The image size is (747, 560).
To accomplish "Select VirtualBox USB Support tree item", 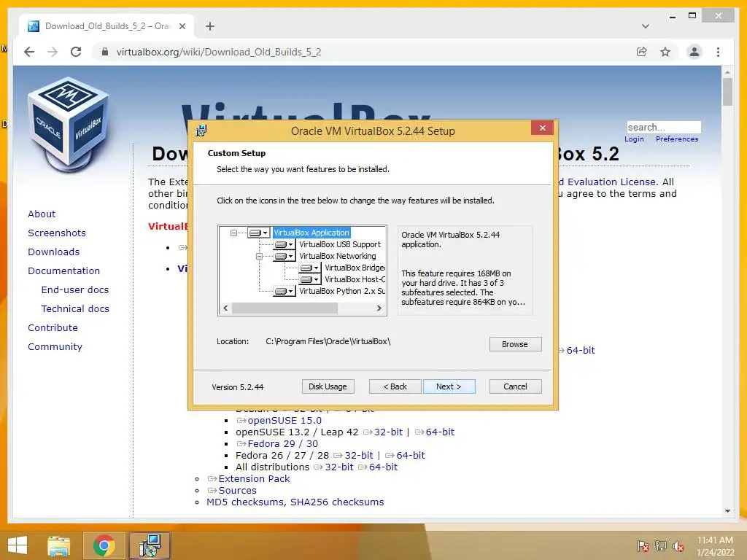I will click(340, 244).
